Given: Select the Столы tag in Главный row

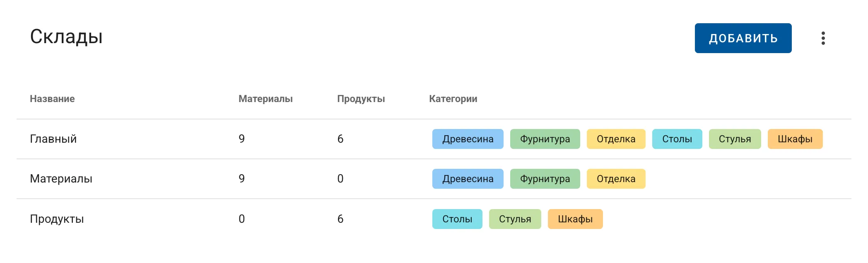Looking at the screenshot, I should [678, 139].
